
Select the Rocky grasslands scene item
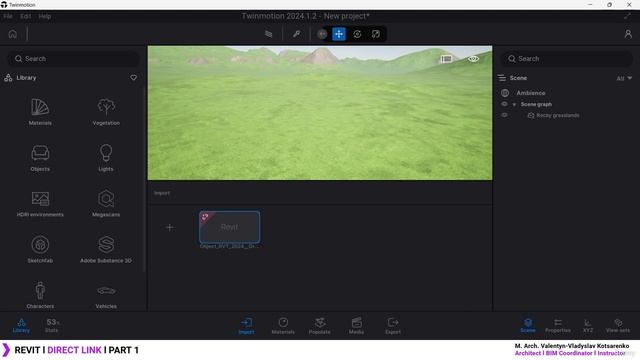[558, 116]
